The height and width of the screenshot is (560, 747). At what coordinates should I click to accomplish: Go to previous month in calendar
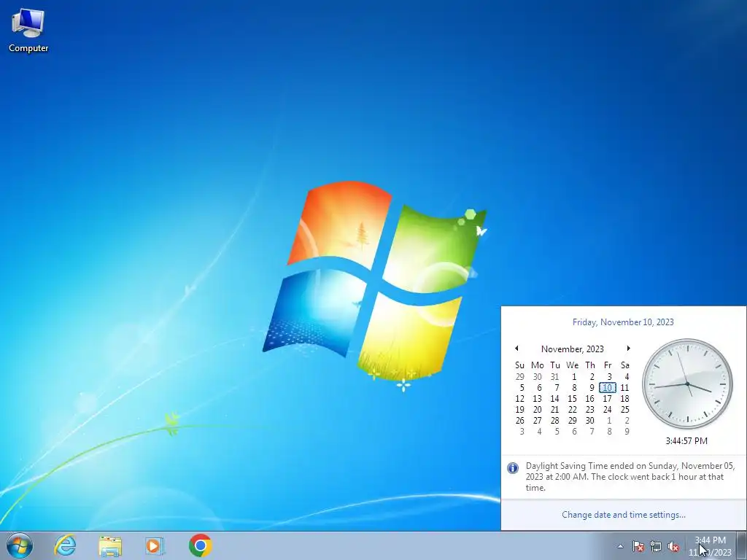tap(516, 349)
